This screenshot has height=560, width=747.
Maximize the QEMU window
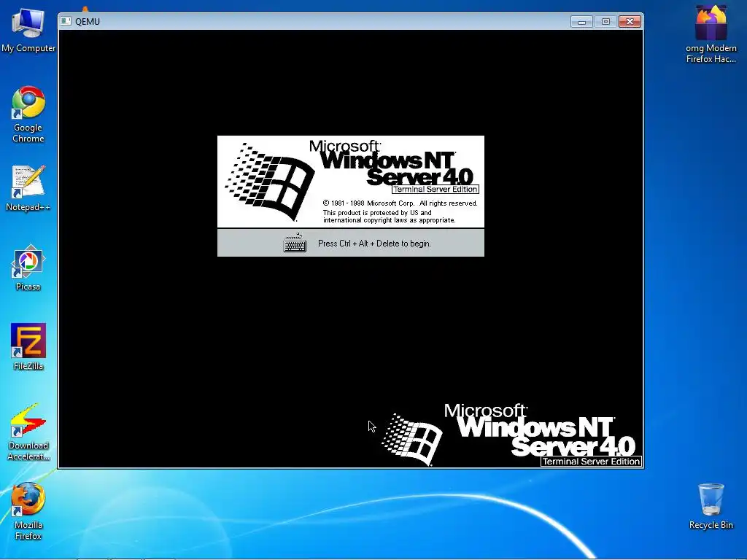(x=605, y=21)
